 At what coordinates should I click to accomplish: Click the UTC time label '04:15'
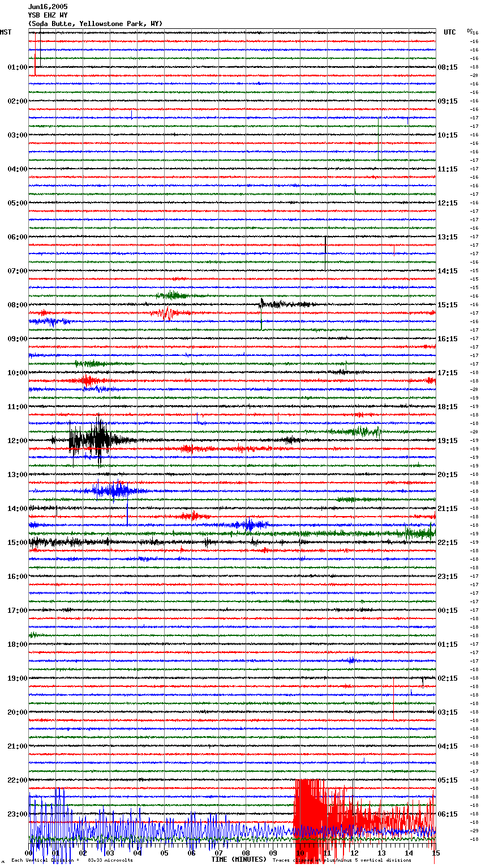coord(448,746)
